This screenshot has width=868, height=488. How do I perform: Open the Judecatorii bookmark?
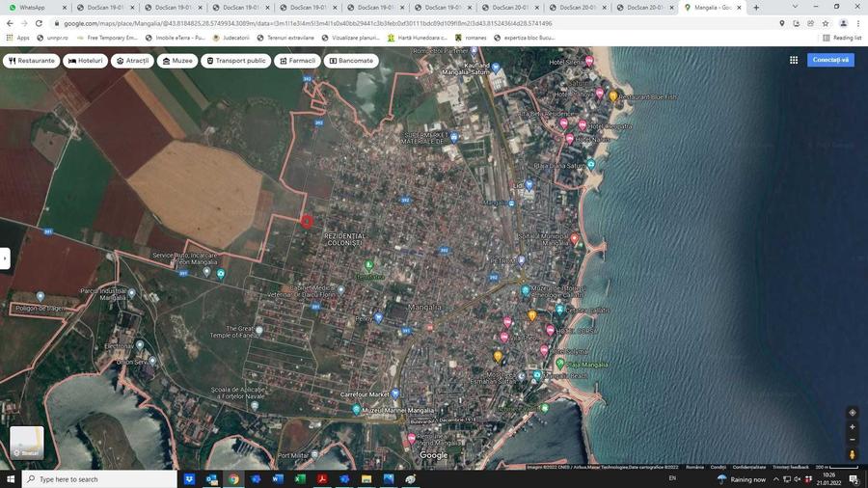(x=231, y=38)
